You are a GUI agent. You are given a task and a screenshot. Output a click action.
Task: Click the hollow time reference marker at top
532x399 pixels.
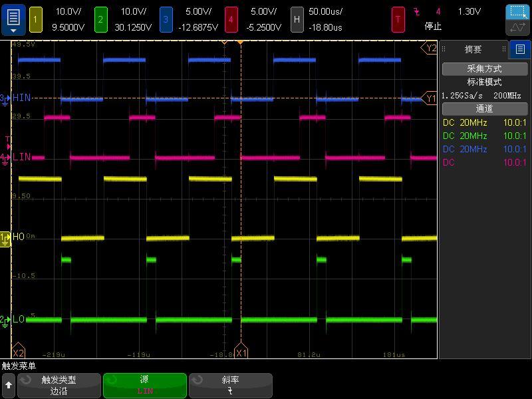(x=224, y=43)
